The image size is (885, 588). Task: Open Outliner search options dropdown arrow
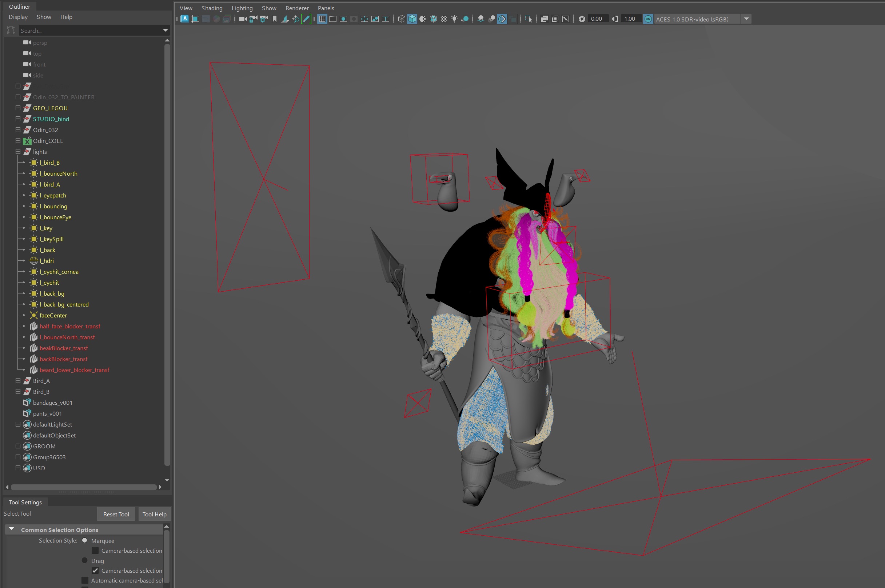[166, 31]
